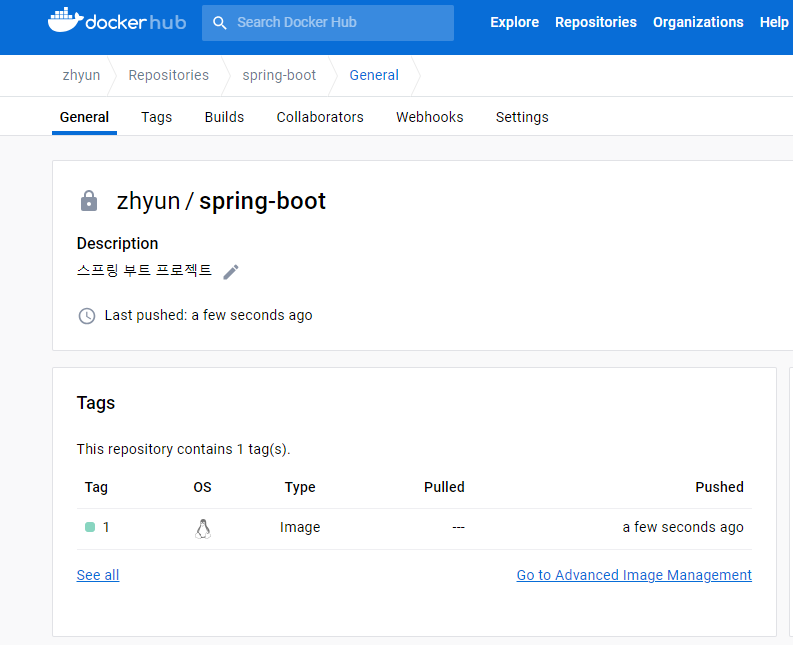Screen dimensions: 793x645
Task: Click the Linux penguin OS icon
Action: pyautogui.click(x=203, y=529)
